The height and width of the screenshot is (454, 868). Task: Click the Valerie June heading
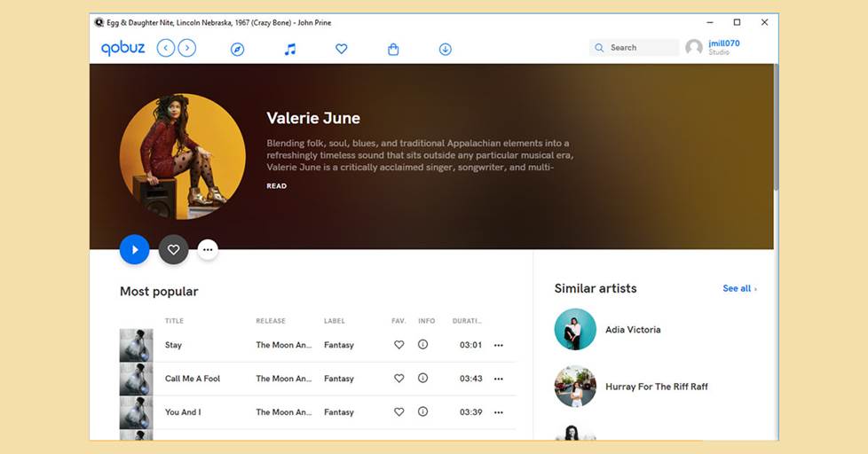pyautogui.click(x=313, y=118)
